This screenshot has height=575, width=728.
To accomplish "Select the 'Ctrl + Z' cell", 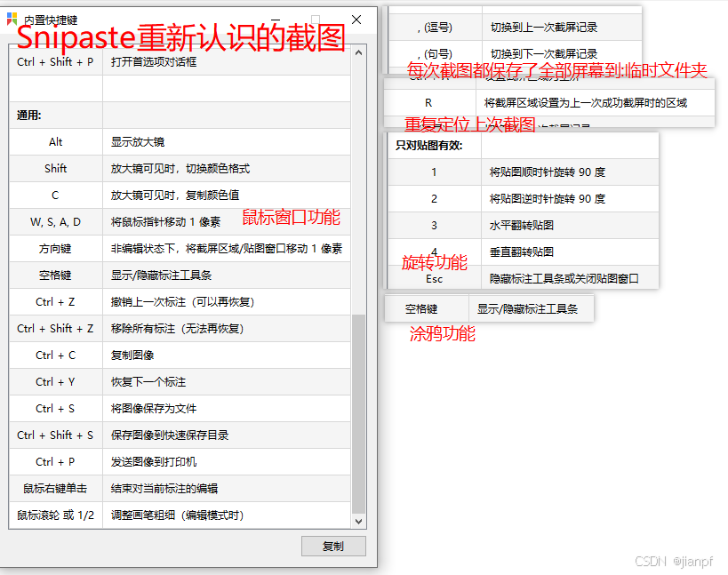I will (x=55, y=302).
